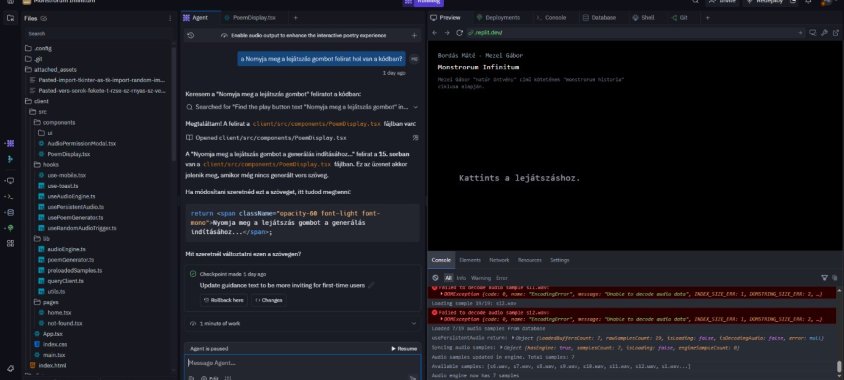Open the Agent tool from the left sidebar
This screenshot has height=380, width=844.
pyautogui.click(x=10, y=143)
